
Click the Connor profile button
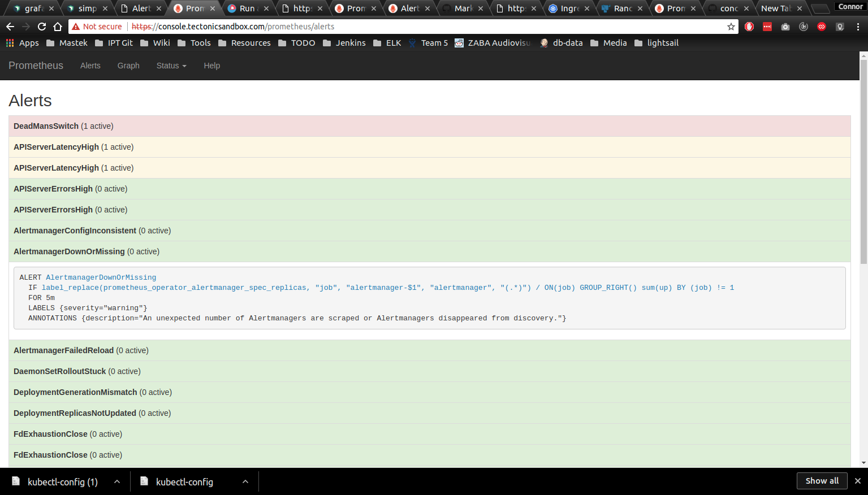tap(850, 7)
